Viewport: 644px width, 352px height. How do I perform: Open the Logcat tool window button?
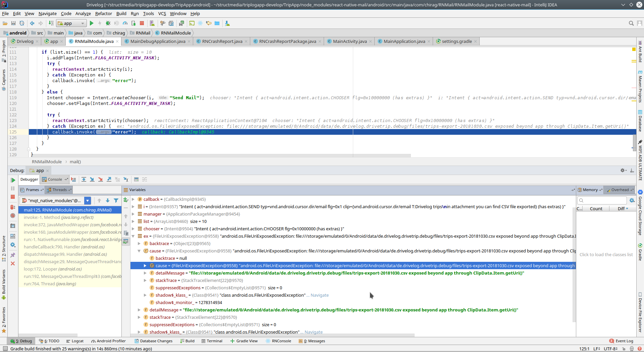click(75, 341)
